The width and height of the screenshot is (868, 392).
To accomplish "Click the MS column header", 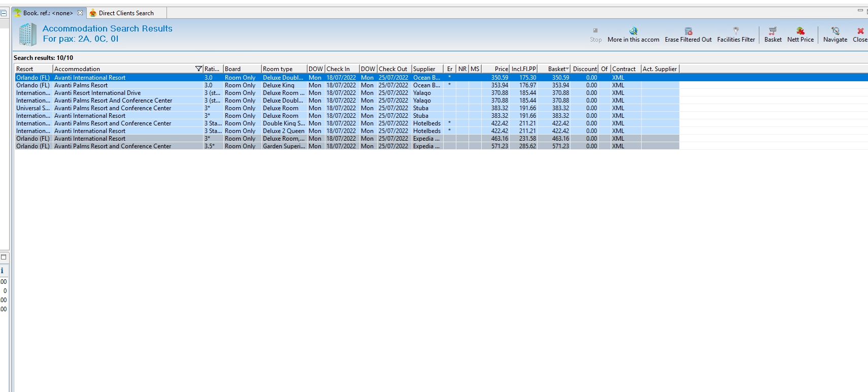I will click(475, 69).
